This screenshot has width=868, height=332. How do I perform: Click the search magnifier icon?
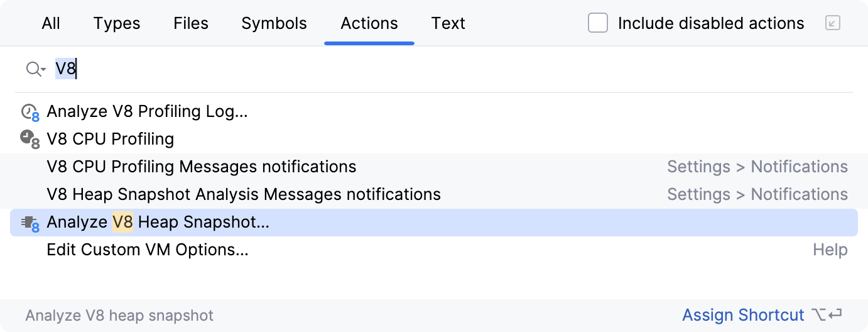(x=33, y=69)
